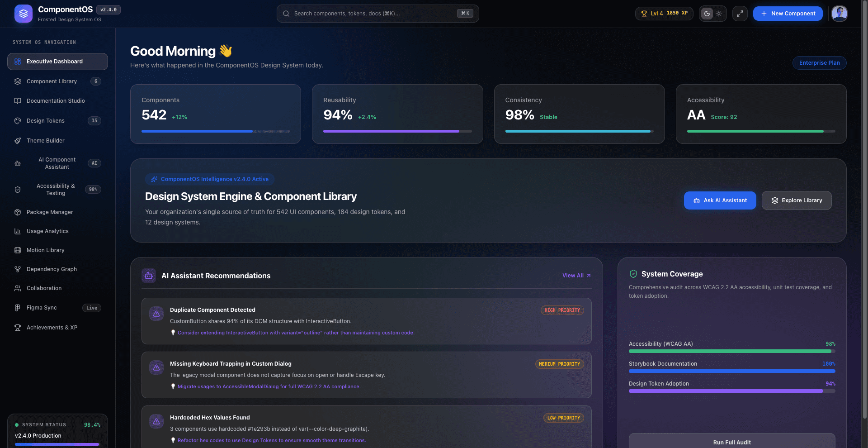Click the Live badge next to Figma Sync
The image size is (868, 448).
(92, 308)
